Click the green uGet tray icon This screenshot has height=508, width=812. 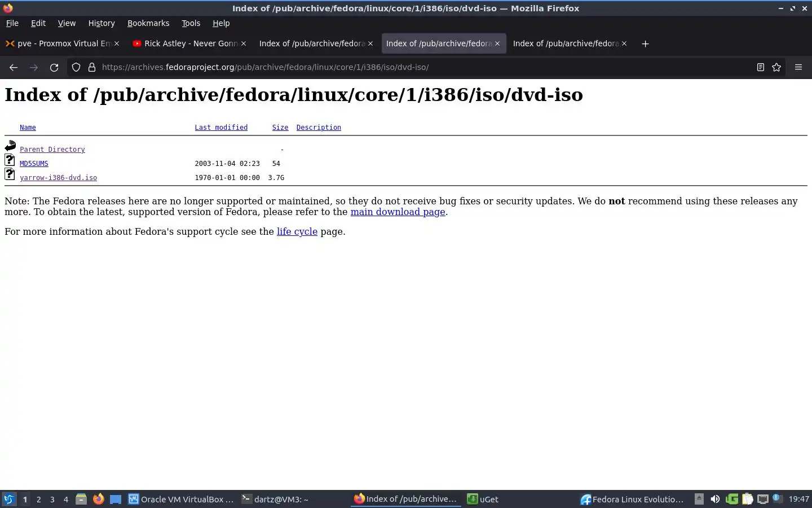click(x=732, y=499)
